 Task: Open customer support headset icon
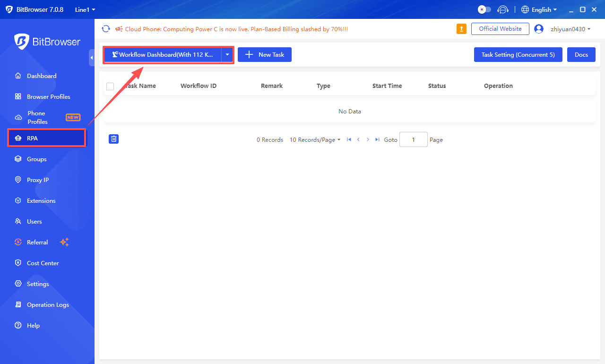click(503, 9)
